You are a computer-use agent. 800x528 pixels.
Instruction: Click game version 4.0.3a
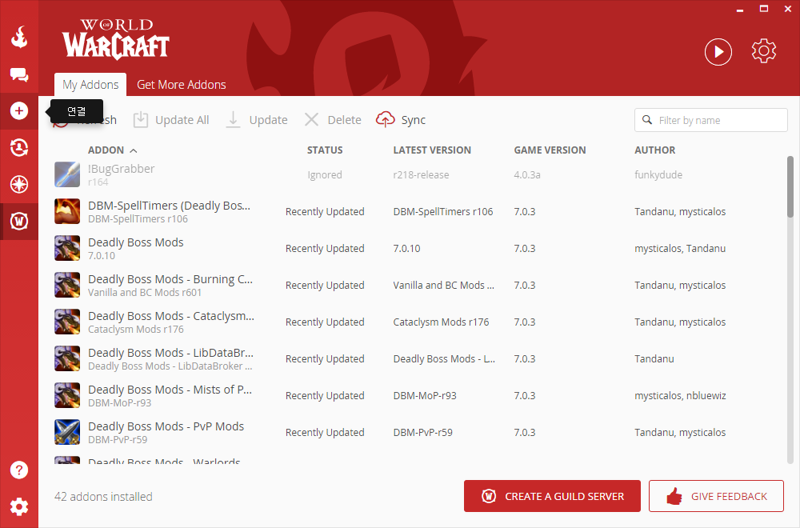(527, 175)
